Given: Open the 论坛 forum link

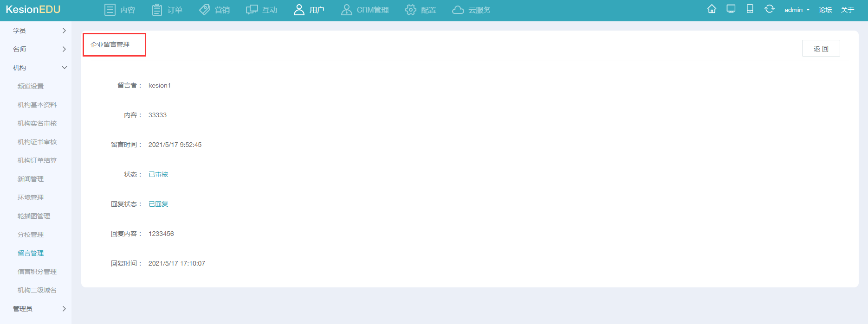Looking at the screenshot, I should [825, 10].
